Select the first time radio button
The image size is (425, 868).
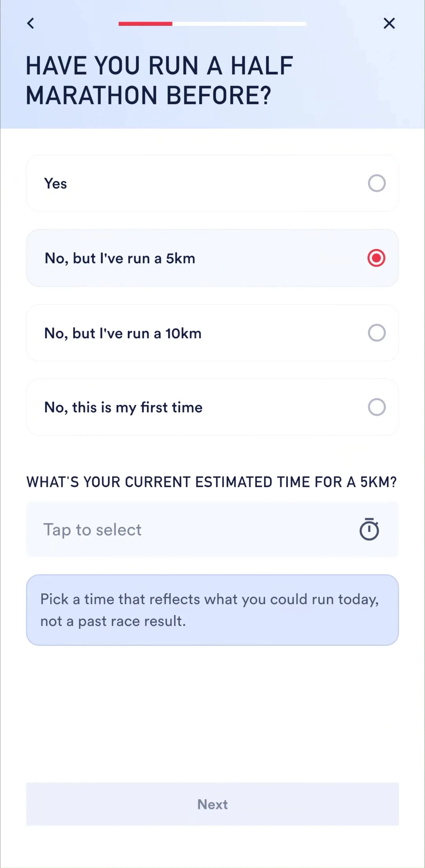click(x=376, y=407)
